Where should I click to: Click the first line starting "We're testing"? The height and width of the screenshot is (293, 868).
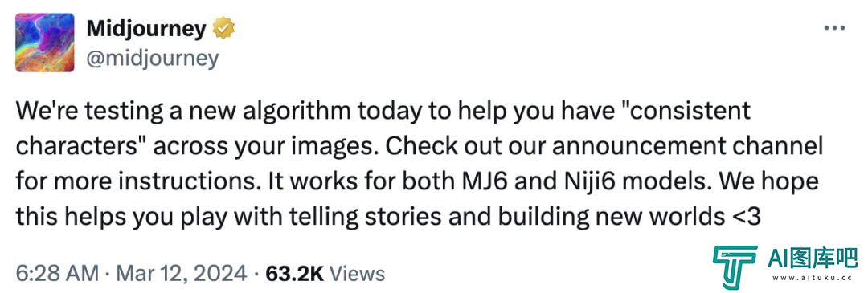pos(383,111)
